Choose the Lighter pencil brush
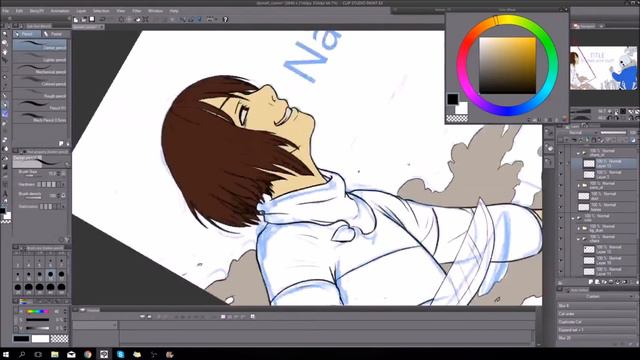 [40, 57]
